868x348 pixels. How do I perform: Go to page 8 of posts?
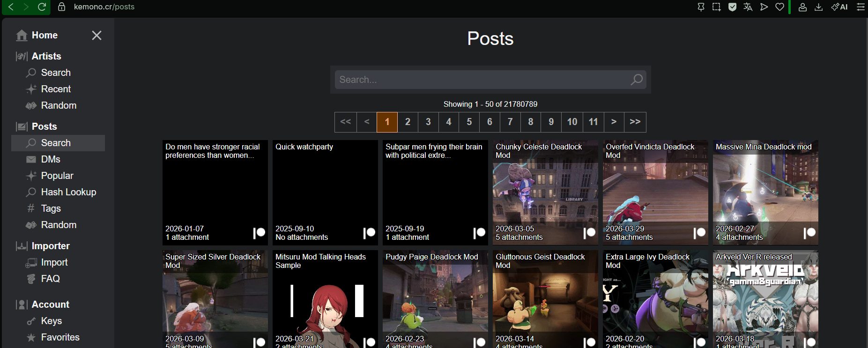click(531, 122)
